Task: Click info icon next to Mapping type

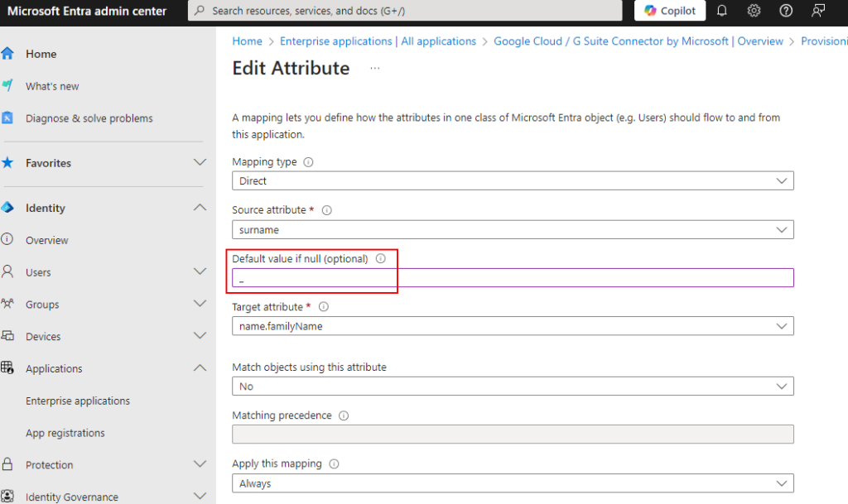Action: point(309,162)
